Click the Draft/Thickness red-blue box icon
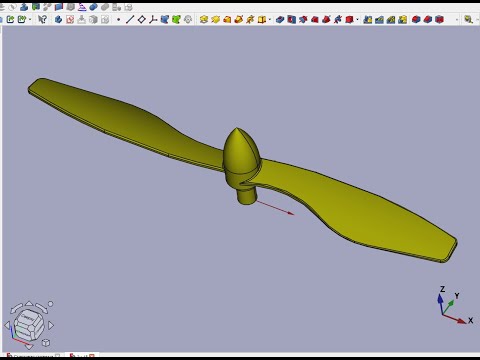 click(x=439, y=19)
